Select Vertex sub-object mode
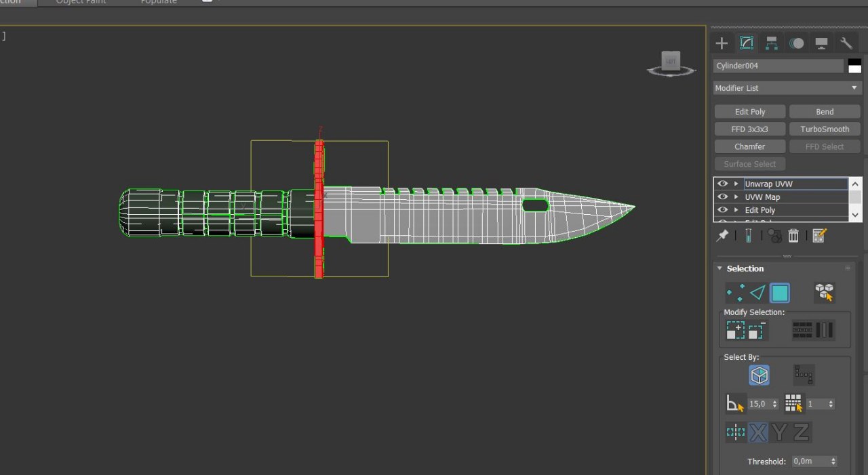Image resolution: width=868 pixels, height=475 pixels. [x=735, y=293]
